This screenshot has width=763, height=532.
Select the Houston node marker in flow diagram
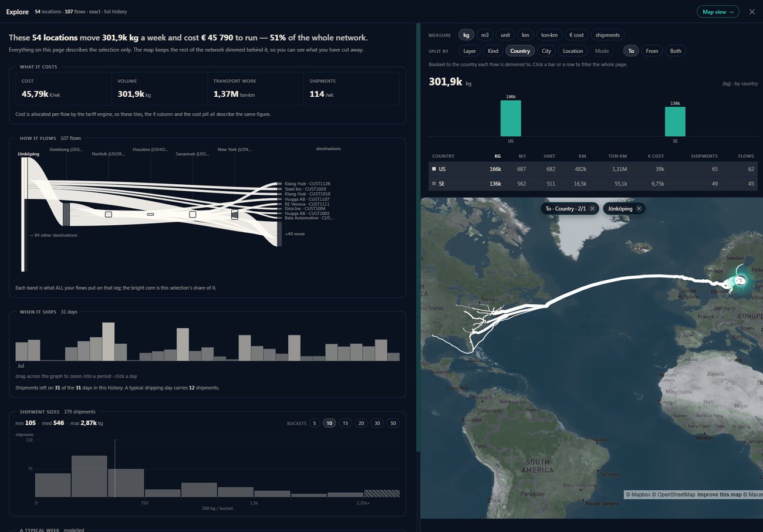[150, 215]
